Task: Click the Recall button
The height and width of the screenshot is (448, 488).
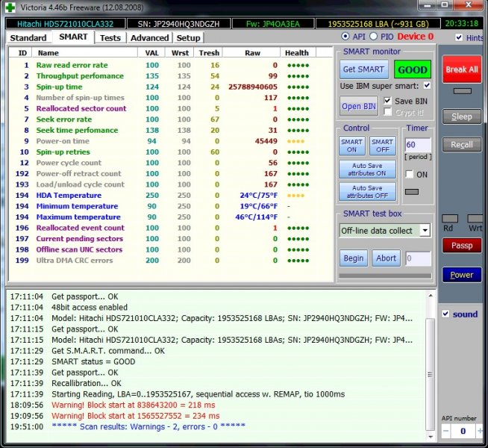Action: 461,144
